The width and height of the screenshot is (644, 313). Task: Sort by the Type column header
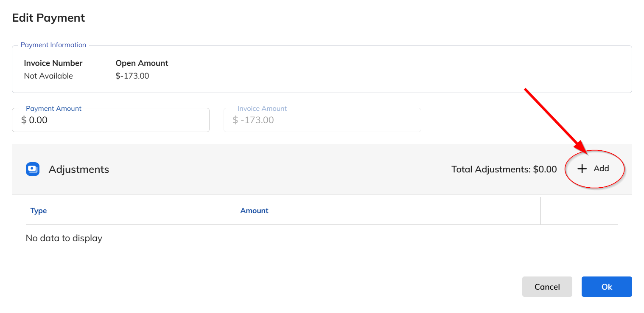[39, 211]
